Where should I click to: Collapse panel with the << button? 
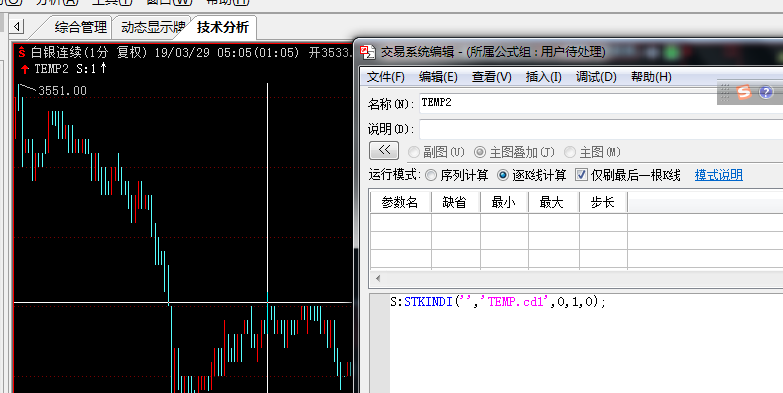[x=384, y=150]
